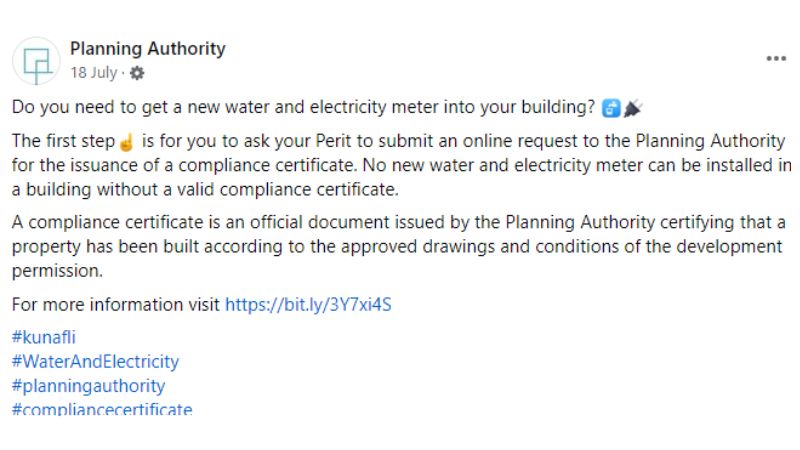800x450 pixels.
Task: Click the electric plug emoji
Action: click(x=633, y=108)
